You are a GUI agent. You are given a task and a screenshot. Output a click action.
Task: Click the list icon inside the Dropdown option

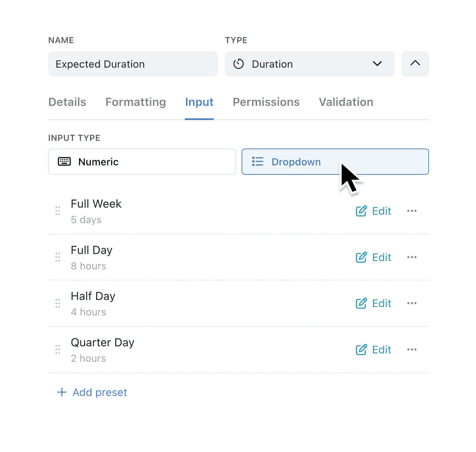(258, 162)
